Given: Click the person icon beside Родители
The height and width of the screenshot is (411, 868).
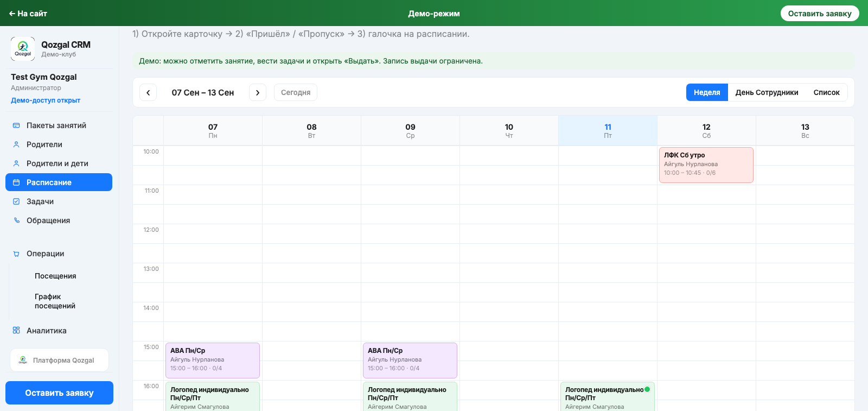Looking at the screenshot, I should [16, 144].
